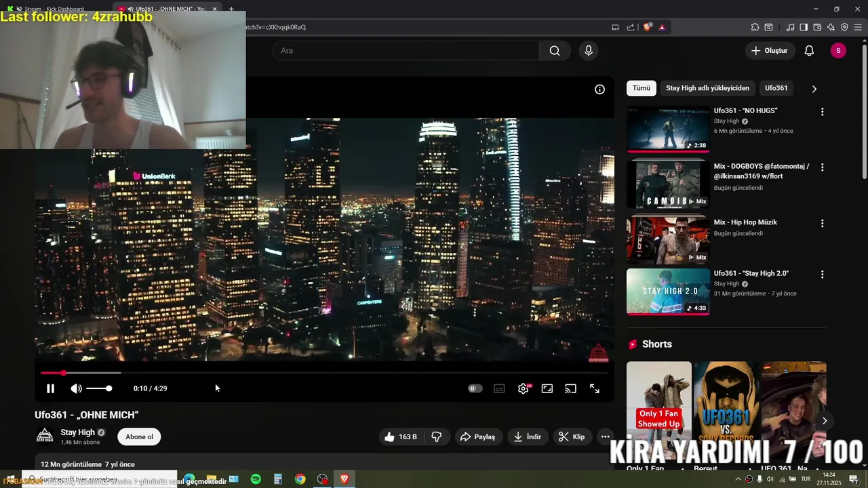
Task: Click the Brave Rewards triangle icon
Action: 662,27
